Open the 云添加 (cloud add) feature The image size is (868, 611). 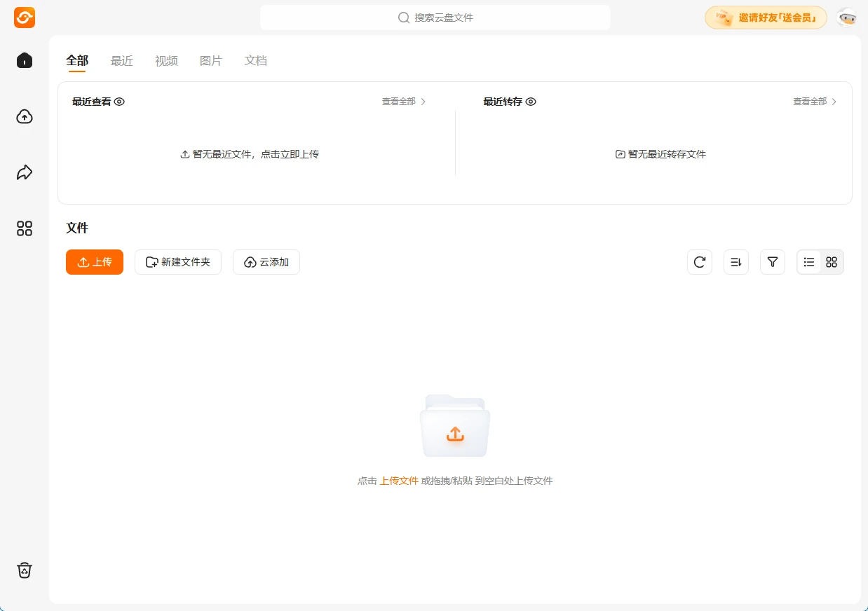pyautogui.click(x=266, y=261)
